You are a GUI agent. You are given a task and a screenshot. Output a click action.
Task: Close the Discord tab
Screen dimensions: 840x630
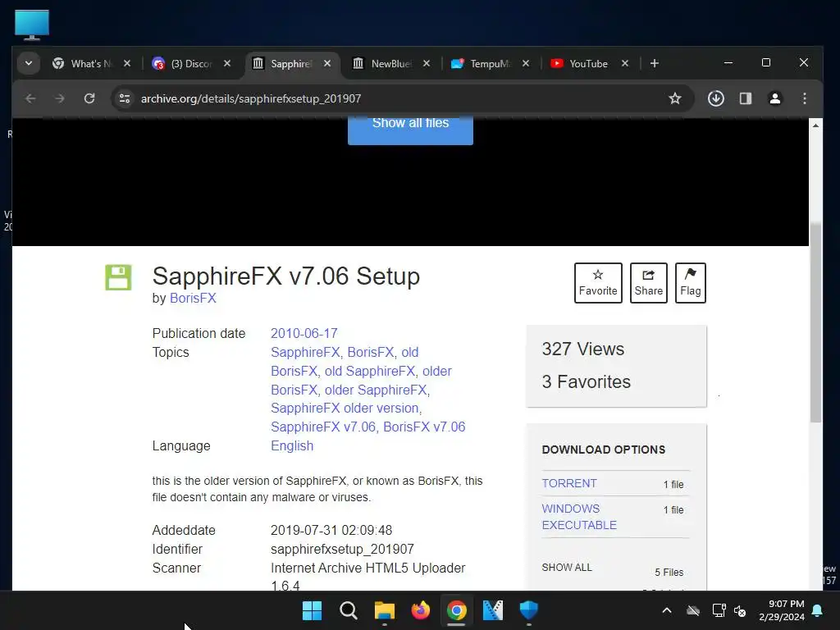pyautogui.click(x=227, y=63)
